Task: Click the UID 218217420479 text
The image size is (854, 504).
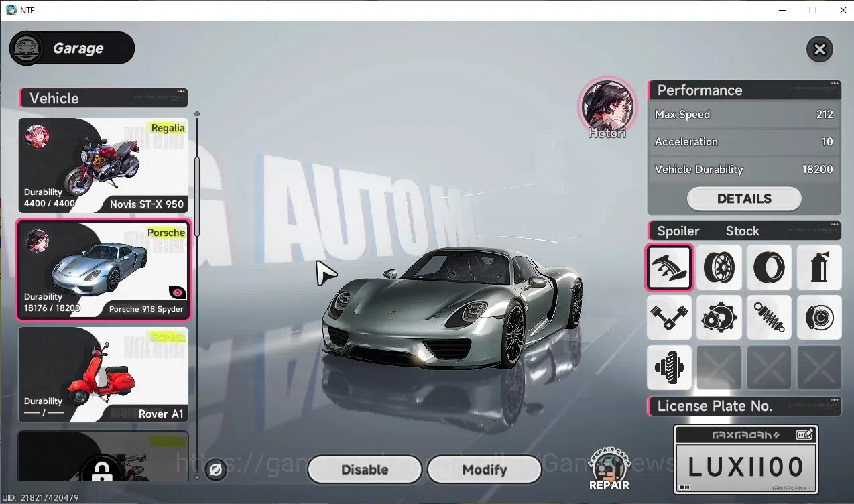Action: pyautogui.click(x=41, y=498)
